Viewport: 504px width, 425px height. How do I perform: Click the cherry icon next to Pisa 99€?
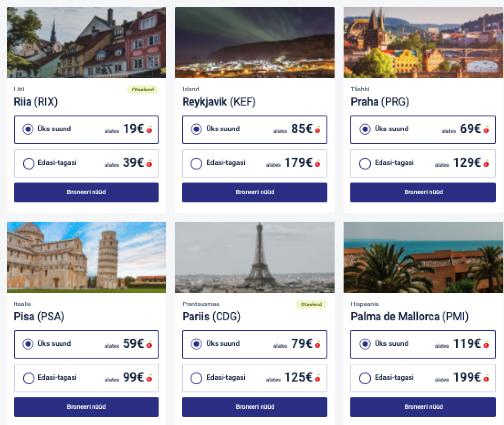click(149, 378)
